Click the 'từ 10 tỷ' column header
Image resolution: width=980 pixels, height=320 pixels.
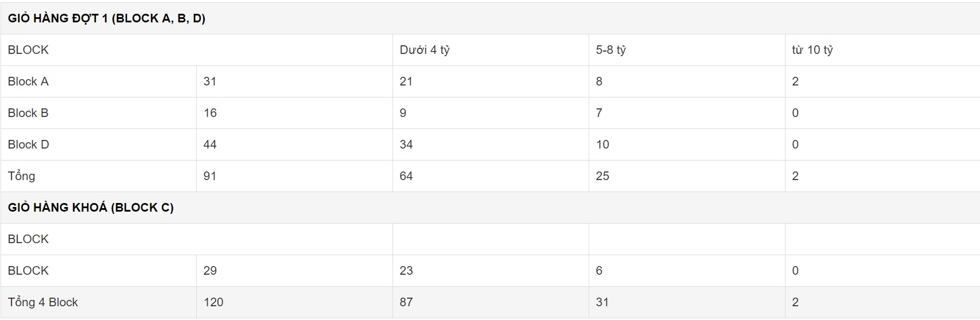812,50
